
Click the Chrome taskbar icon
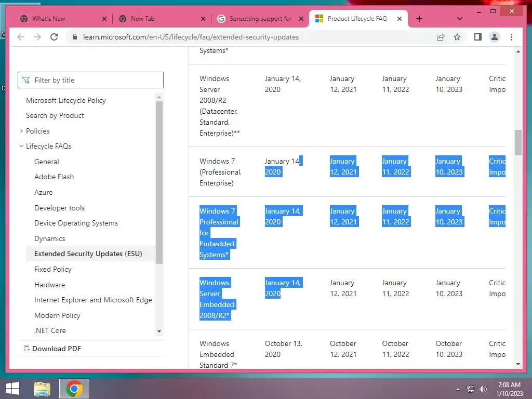[x=74, y=389]
